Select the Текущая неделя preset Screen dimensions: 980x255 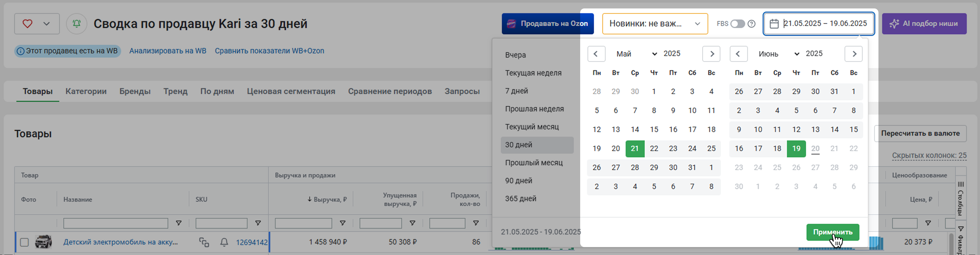[x=537, y=73]
